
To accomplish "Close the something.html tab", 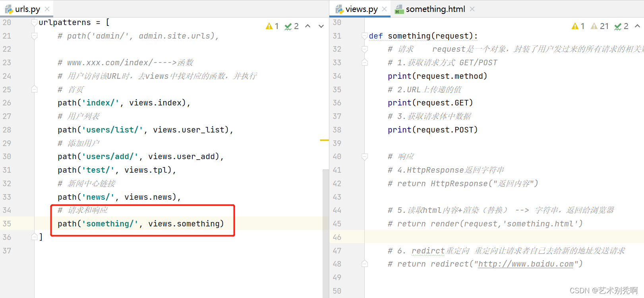I will tap(472, 9).
